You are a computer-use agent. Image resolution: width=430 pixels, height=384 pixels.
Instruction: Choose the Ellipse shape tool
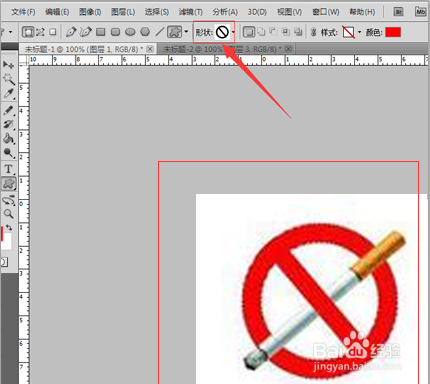[x=130, y=32]
